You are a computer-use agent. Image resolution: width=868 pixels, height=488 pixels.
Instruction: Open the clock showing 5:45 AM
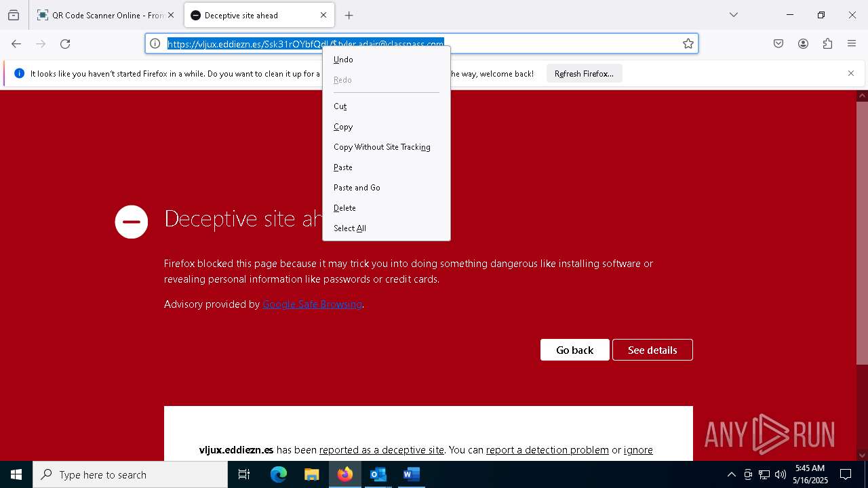pos(811,474)
